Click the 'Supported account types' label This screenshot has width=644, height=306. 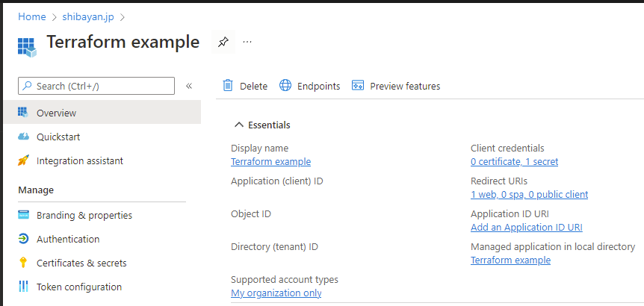[x=284, y=279]
